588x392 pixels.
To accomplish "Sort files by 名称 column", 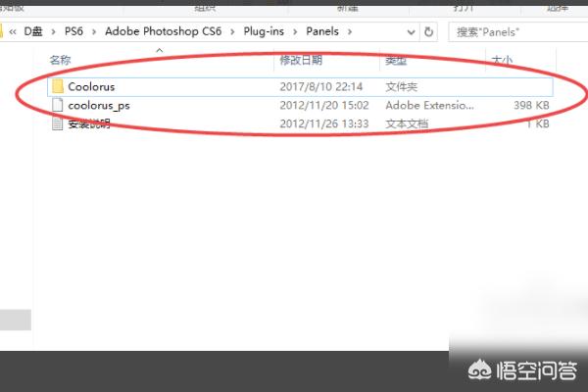I will tap(60, 60).
